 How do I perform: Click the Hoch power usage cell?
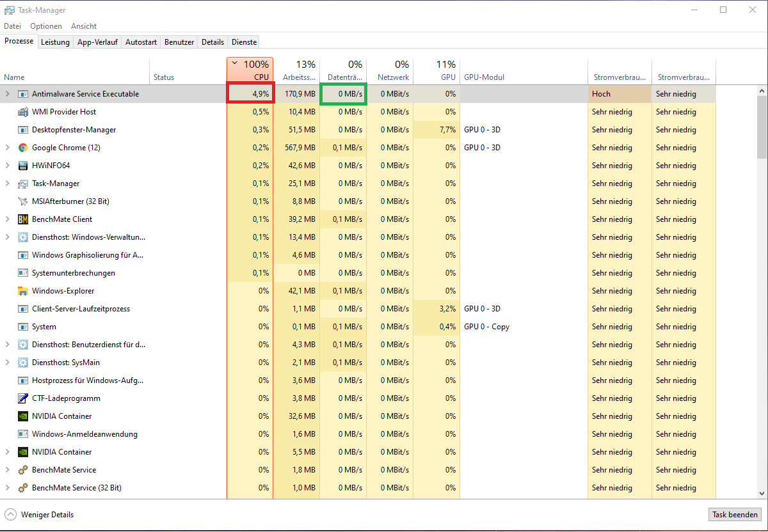click(x=620, y=94)
